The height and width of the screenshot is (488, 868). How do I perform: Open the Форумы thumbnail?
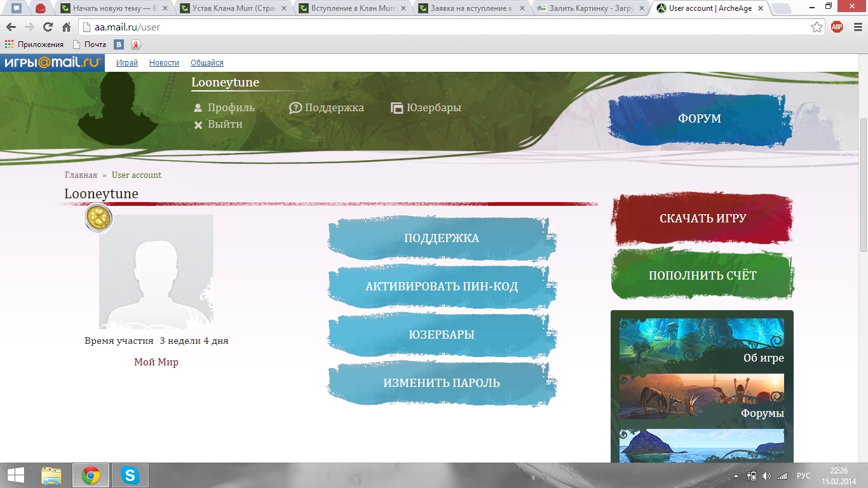pos(702,397)
